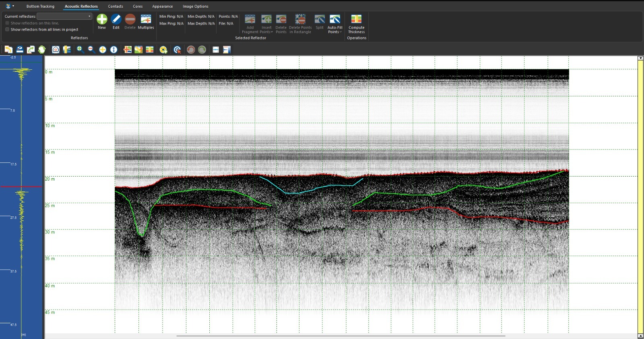The width and height of the screenshot is (644, 339).
Task: Open the Contacts tab
Action: tap(116, 6)
